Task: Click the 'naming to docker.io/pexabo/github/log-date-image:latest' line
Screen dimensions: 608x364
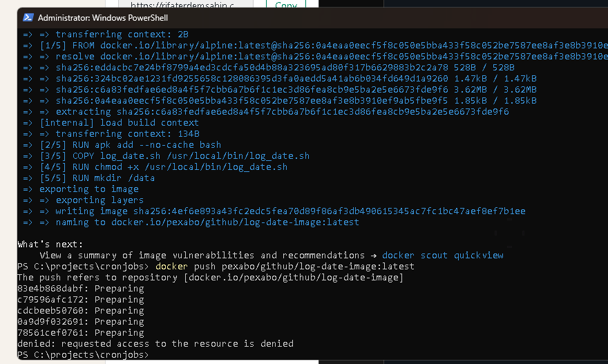Action: click(191, 222)
